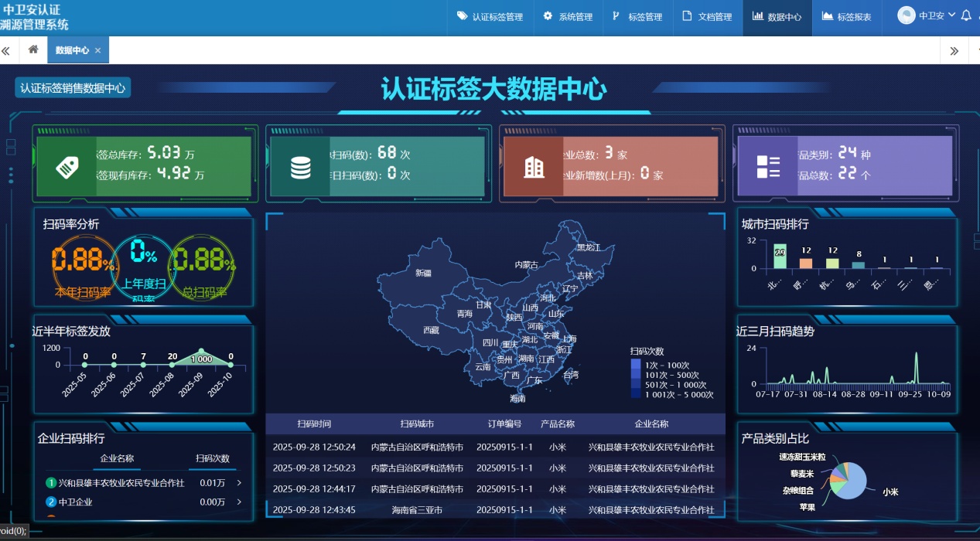Open the 文档管理 menu
Viewport: 980px width, 541px height.
pyautogui.click(x=707, y=17)
